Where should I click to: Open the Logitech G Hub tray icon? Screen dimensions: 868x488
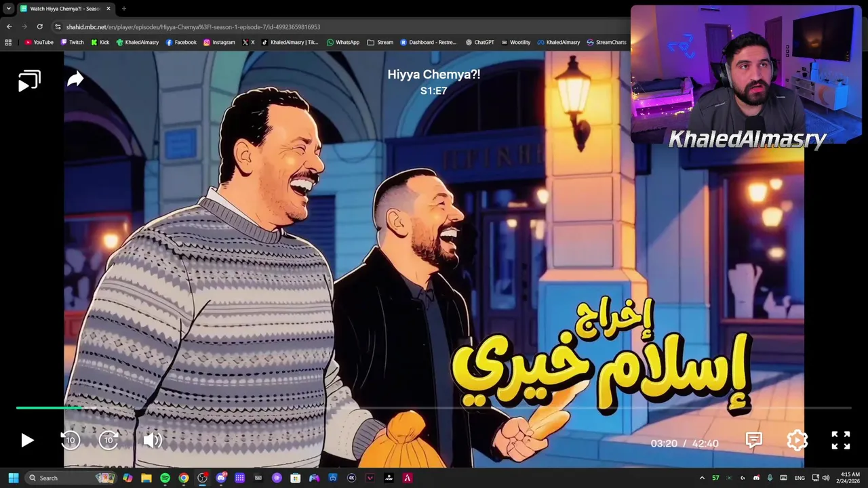[x=743, y=478]
